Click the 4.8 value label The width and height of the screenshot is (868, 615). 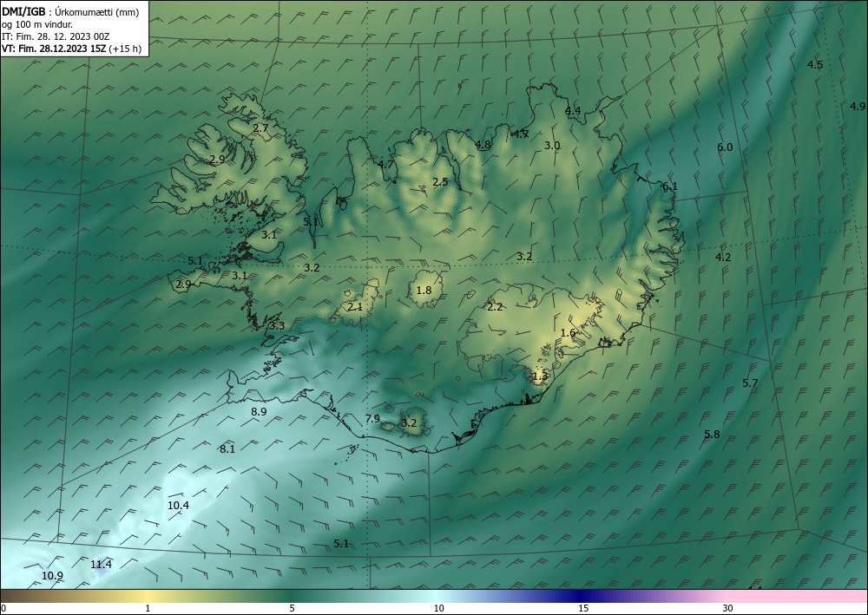pyautogui.click(x=483, y=145)
